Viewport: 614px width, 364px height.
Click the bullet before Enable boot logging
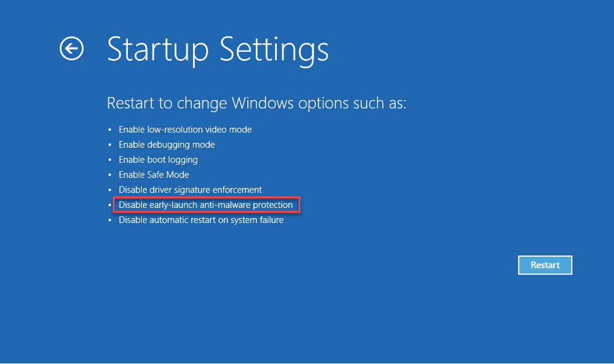tap(110, 160)
